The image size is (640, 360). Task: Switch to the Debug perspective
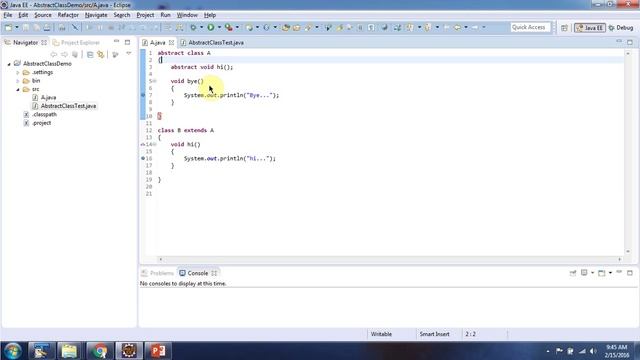tap(621, 28)
